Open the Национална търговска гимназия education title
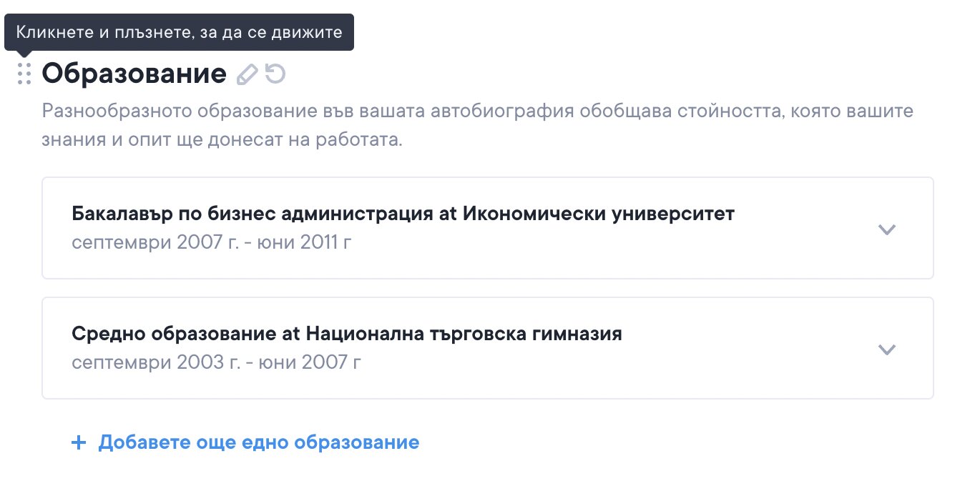The width and height of the screenshot is (980, 496). click(x=464, y=334)
